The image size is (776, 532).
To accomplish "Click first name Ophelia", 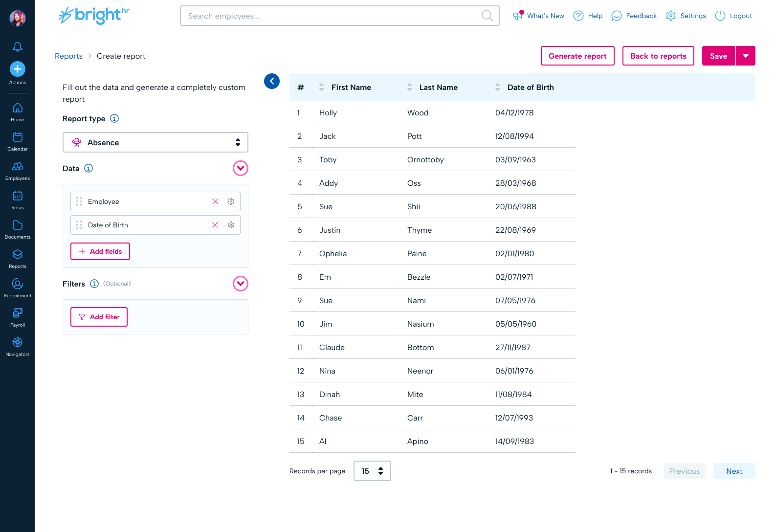I will point(333,253).
